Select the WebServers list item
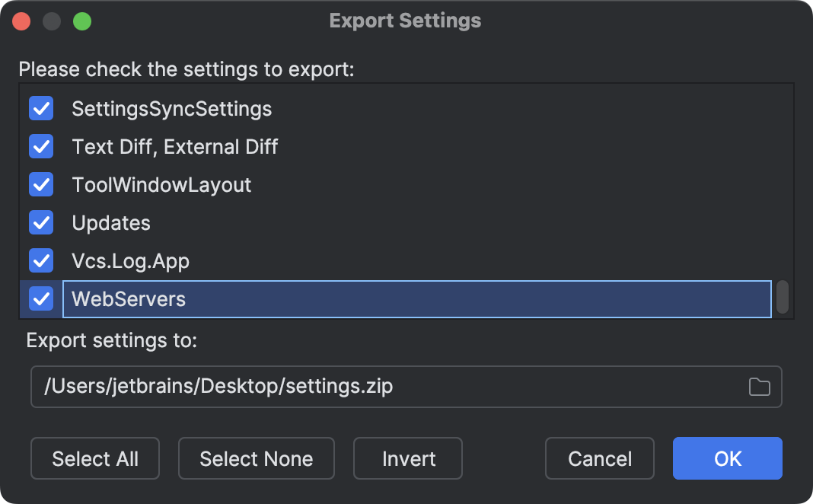Image resolution: width=813 pixels, height=504 pixels. pos(129,299)
